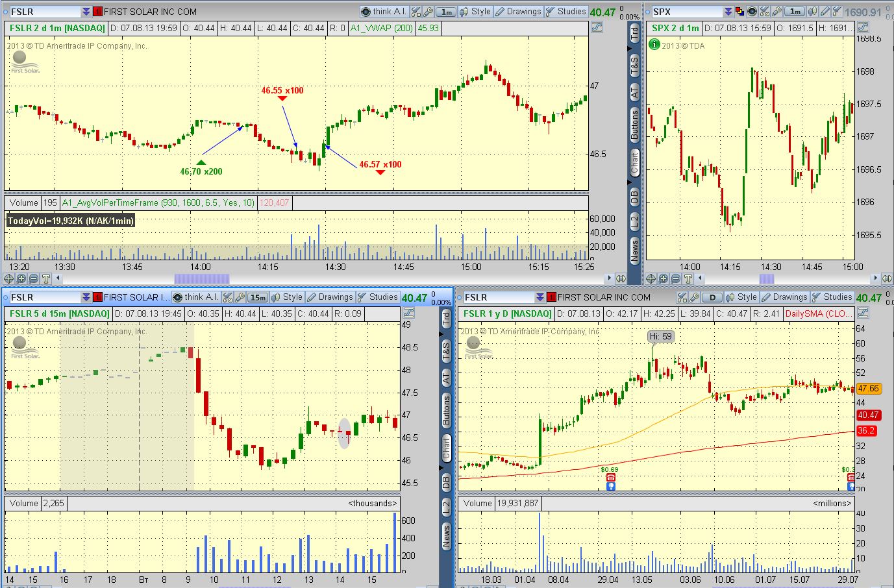Open Studies flask icon in SPX panel
Image resolution: width=894 pixels, height=588 pixels.
tap(837, 12)
